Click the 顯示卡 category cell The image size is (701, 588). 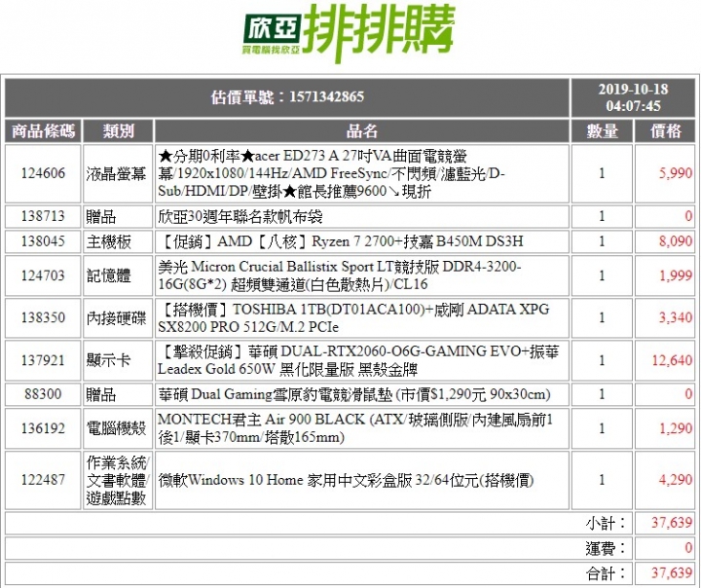[x=118, y=360]
